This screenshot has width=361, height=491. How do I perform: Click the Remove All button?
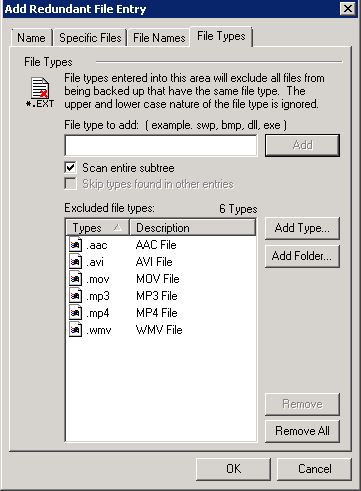302,431
